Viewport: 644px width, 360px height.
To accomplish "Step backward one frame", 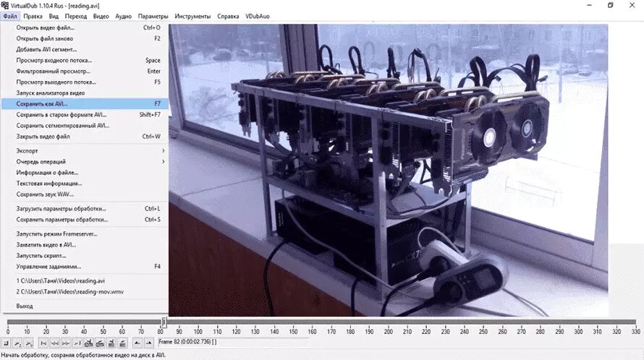I will pyautogui.click(x=54, y=343).
